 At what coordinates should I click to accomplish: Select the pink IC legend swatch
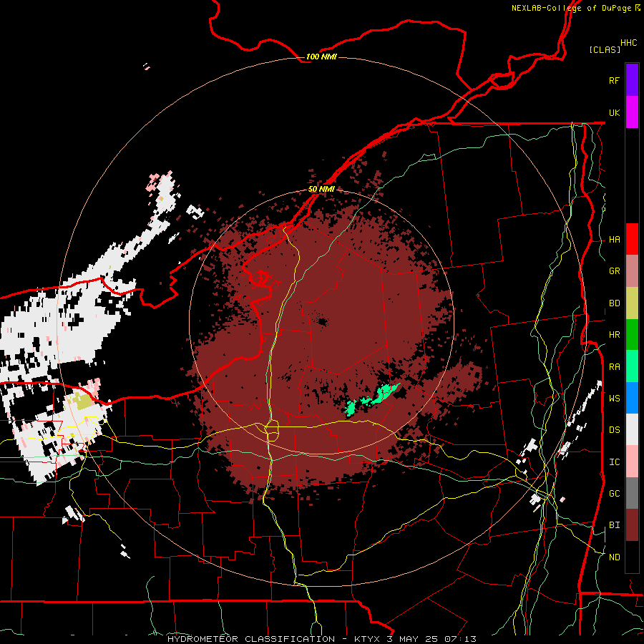(632, 462)
